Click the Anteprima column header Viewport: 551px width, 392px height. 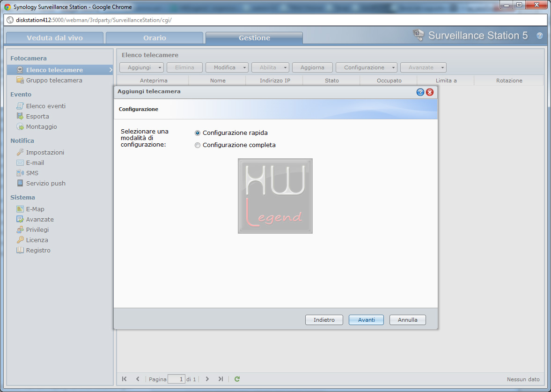coord(154,81)
